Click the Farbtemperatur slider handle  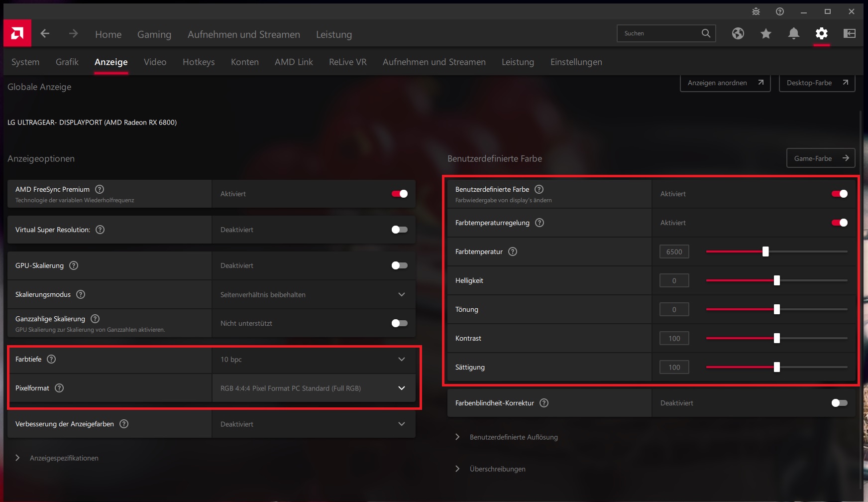(765, 251)
